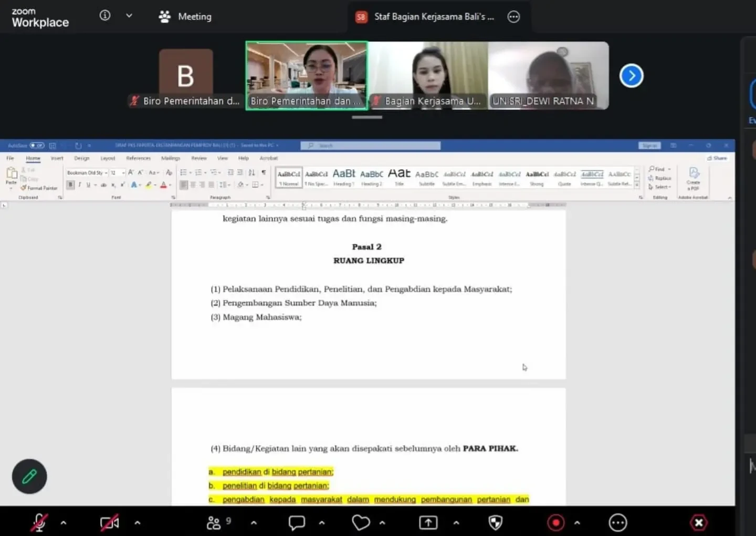This screenshot has height=536, width=756.
Task: Start video with the camera icon
Action: 109,522
